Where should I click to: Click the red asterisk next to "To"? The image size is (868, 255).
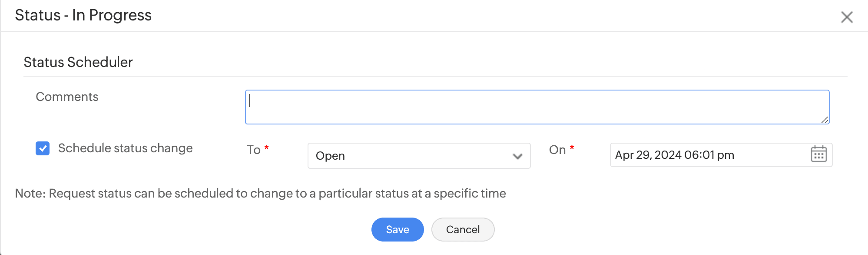click(x=266, y=148)
